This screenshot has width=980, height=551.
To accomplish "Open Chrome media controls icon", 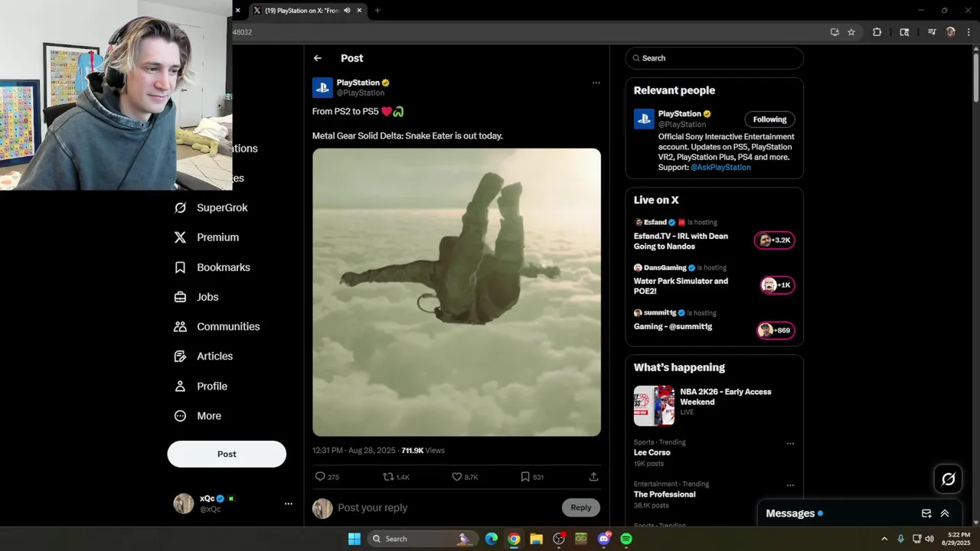I will 932,32.
